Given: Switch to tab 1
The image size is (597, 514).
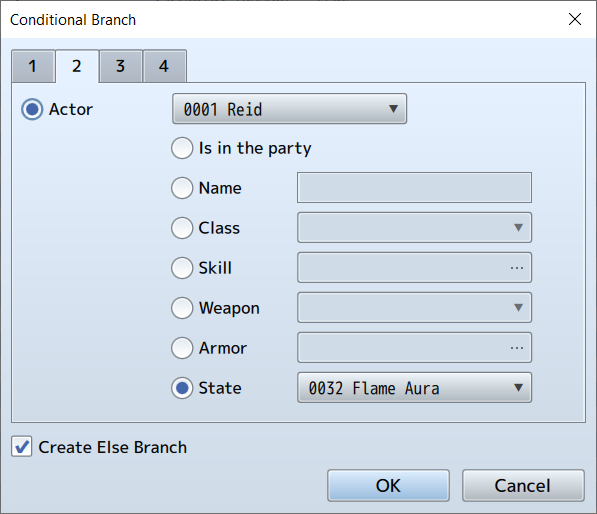Looking at the screenshot, I should [34, 66].
